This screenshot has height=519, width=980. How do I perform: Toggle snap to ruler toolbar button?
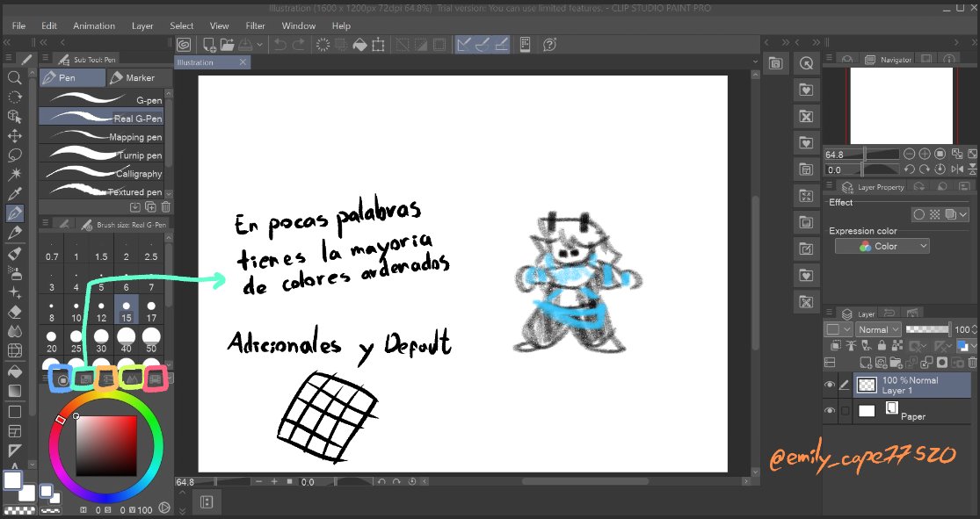[464, 45]
